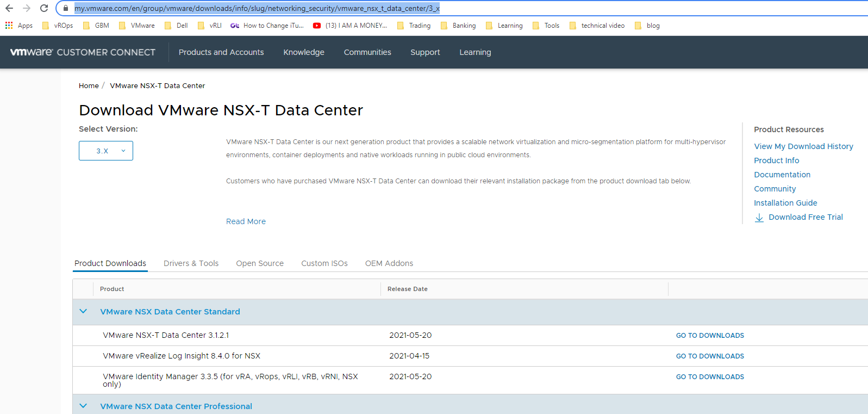Open the Learning nav menu
Image resolution: width=868 pixels, height=414 pixels.
click(475, 52)
